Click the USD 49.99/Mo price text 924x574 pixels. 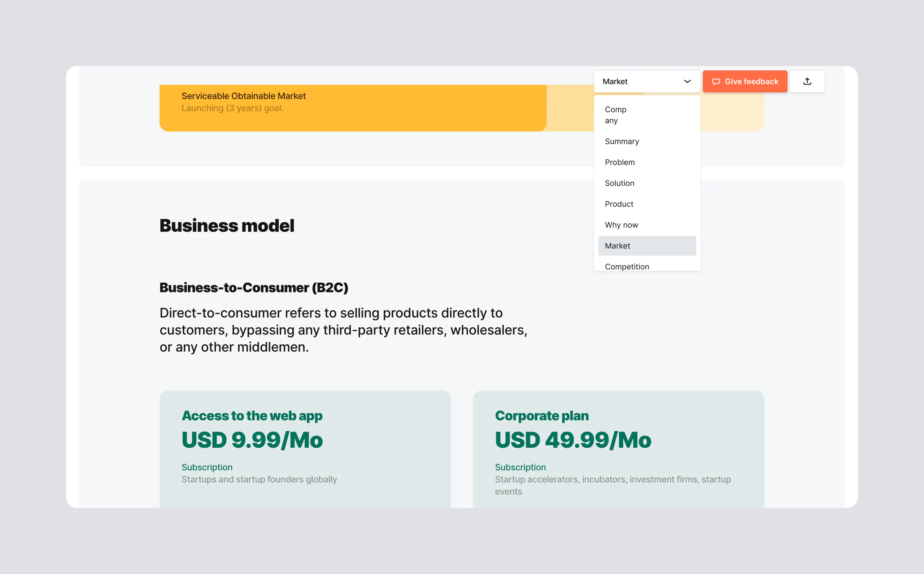pyautogui.click(x=572, y=440)
